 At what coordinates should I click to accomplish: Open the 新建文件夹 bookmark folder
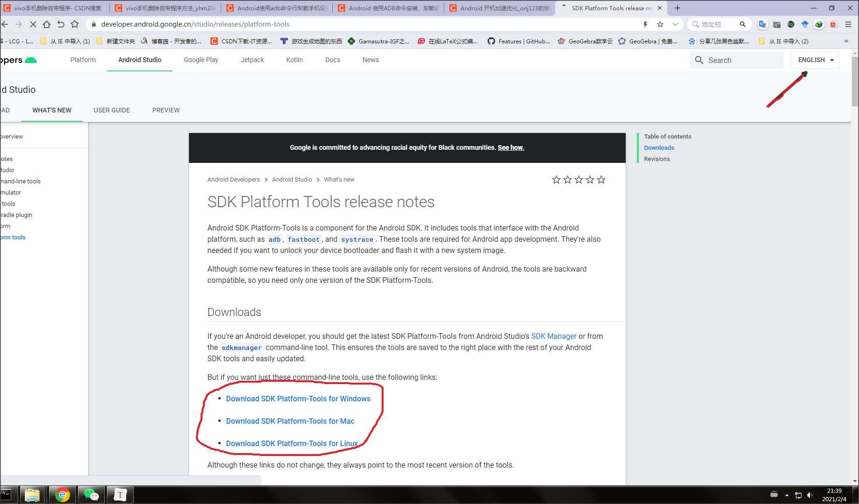point(116,41)
